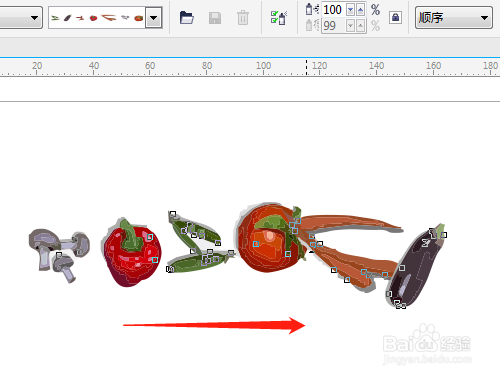Click the ruler mark labeled 60

150,66
